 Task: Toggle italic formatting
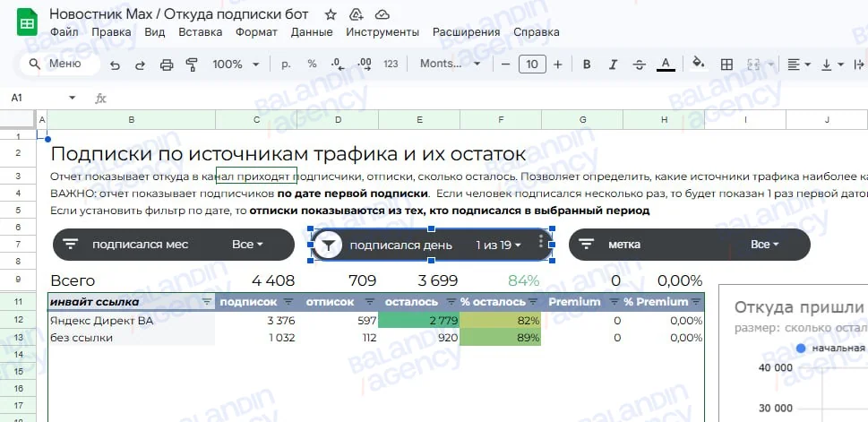coord(613,65)
